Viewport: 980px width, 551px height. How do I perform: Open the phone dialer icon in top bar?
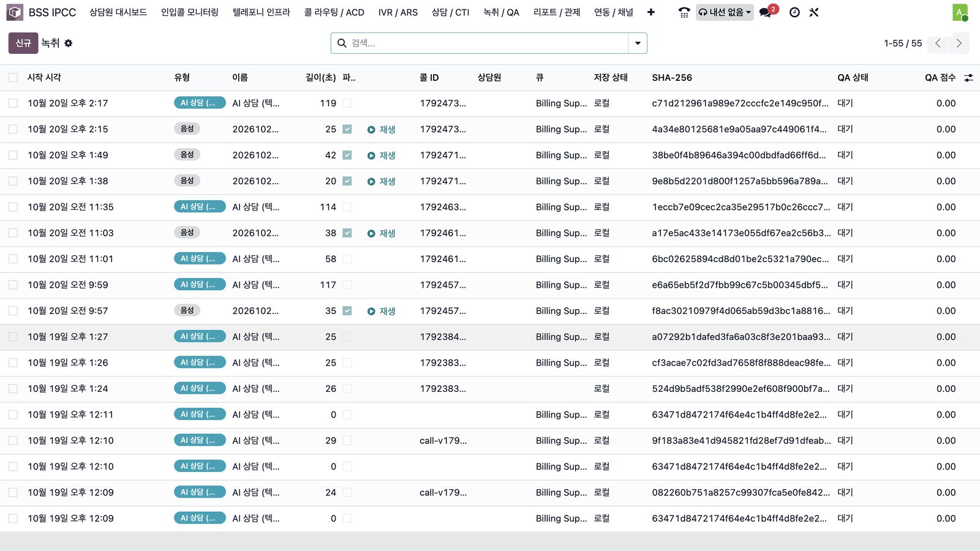[x=684, y=12]
